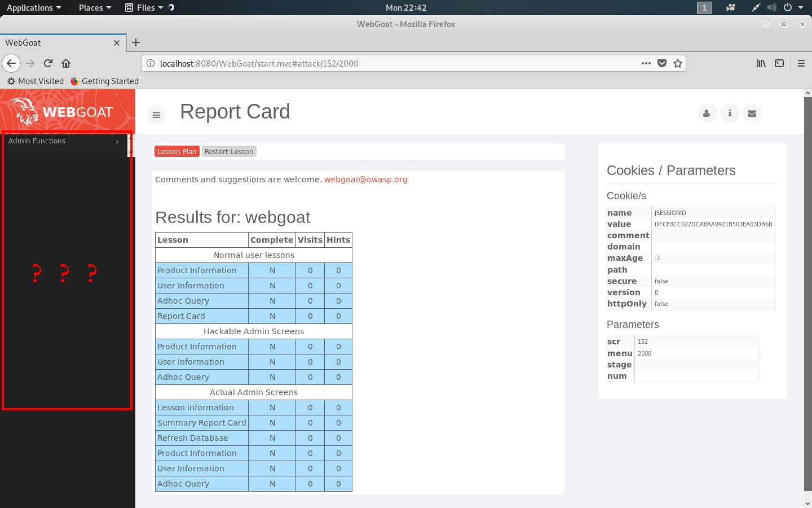Image resolution: width=812 pixels, height=508 pixels.
Task: Click the About info icon in WebGoat header
Action: click(x=730, y=113)
